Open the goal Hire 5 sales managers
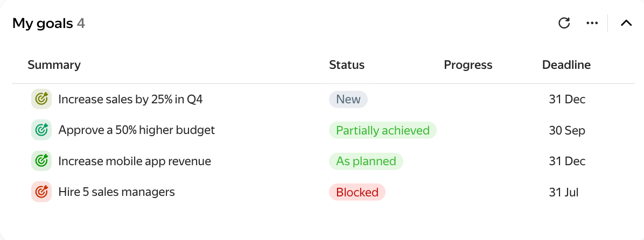 117,192
